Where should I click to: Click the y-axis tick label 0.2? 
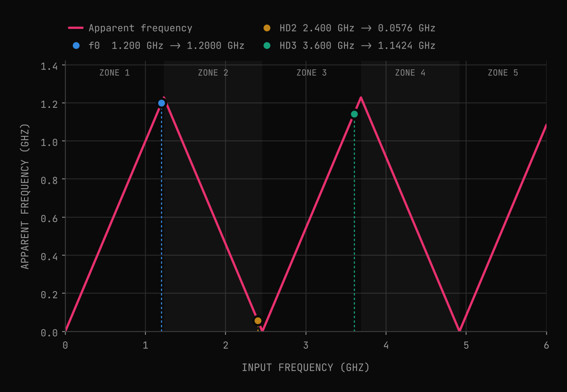[49, 294]
